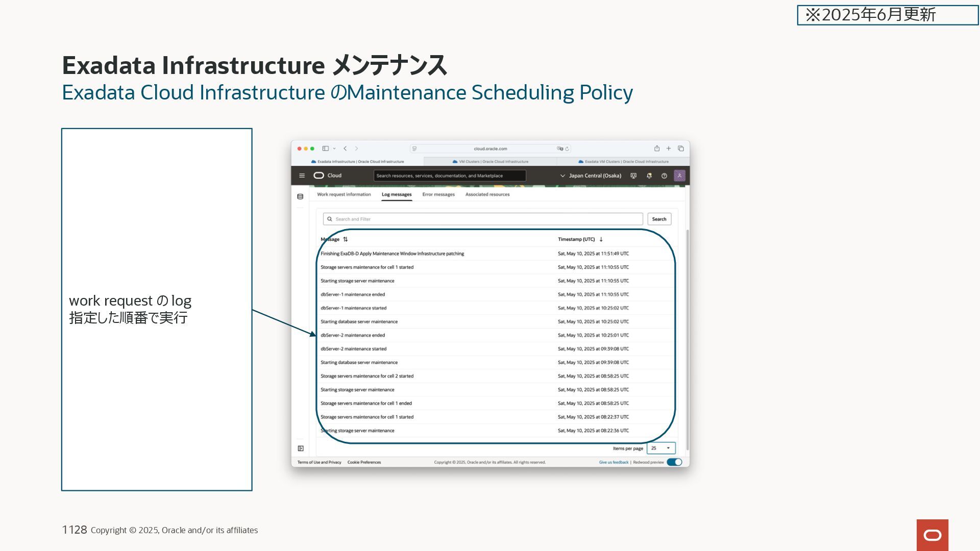Sort by the Message column arrows
980x551 pixels.
pos(346,239)
